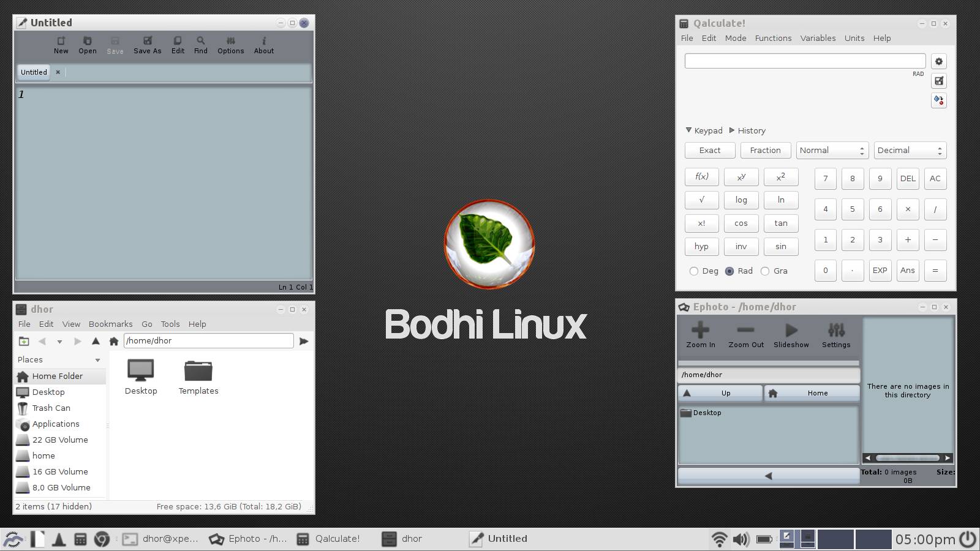Open the Units menu in Qalculate
This screenshot has width=980, height=551.
854,38
